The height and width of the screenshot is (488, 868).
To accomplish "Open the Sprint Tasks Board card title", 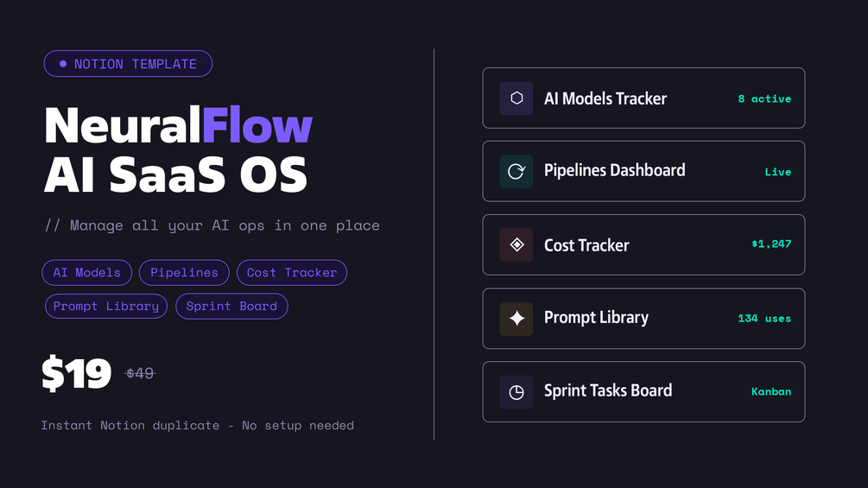I will 607,390.
